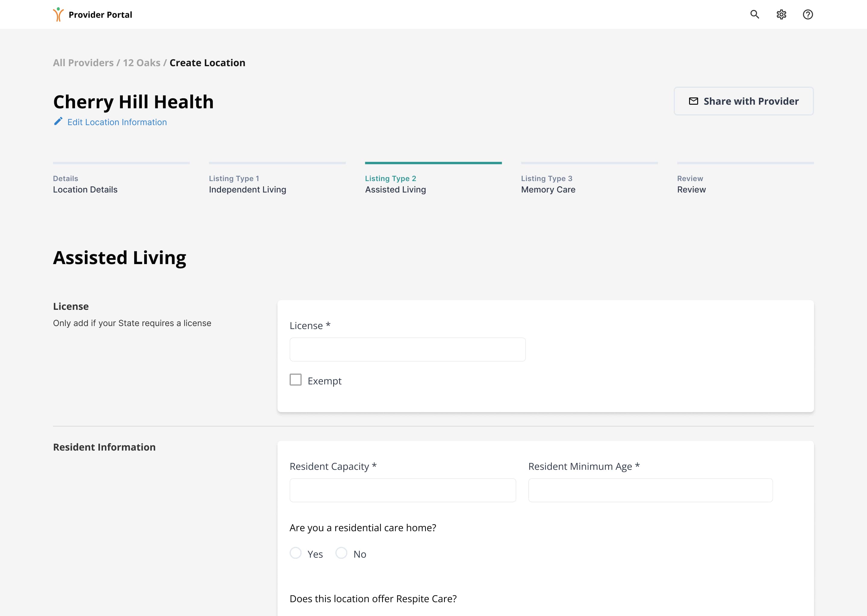This screenshot has width=867, height=616.
Task: Focus the License input field
Action: coord(407,349)
